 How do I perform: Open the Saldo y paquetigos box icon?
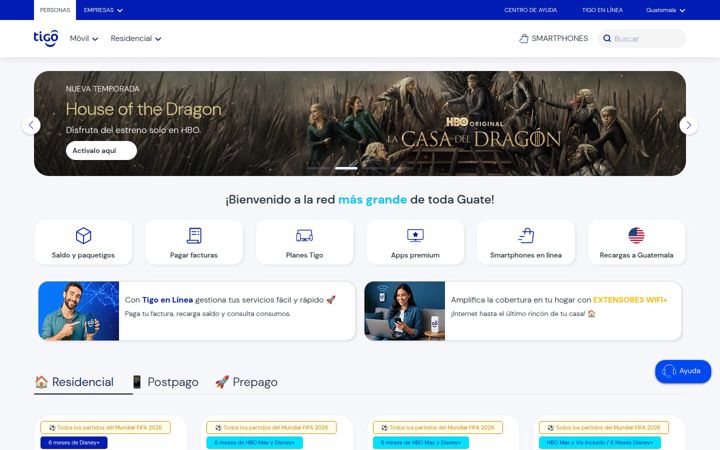[x=83, y=236]
